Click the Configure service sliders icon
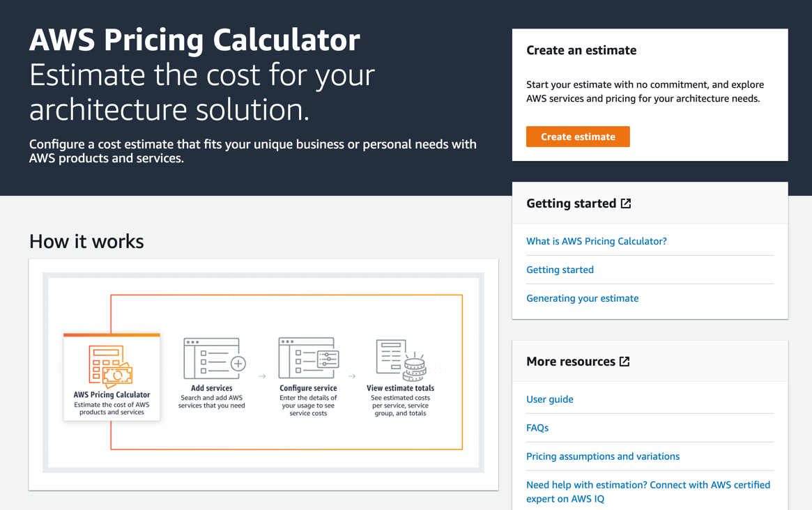This screenshot has height=510, width=812. click(307, 357)
